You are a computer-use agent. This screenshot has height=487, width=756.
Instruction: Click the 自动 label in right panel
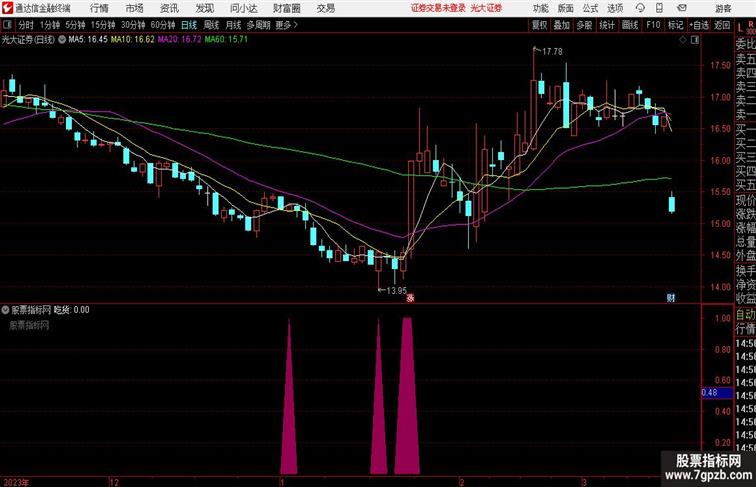(745, 315)
